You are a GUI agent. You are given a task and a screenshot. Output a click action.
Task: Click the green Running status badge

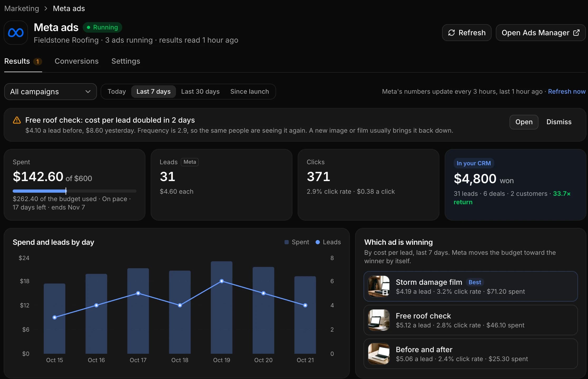point(102,27)
